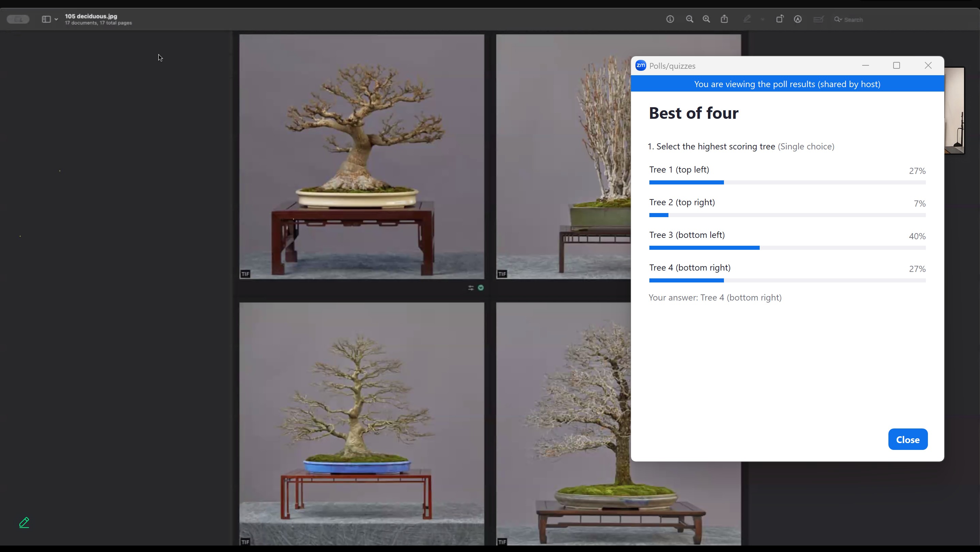Open the search options magnifier dropdown
Screen dimensions: 980x552
tap(838, 19)
